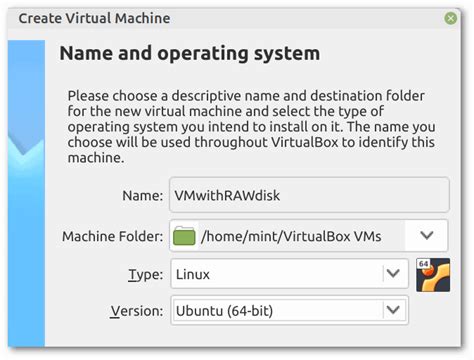This screenshot has width=474, height=360.
Task: Click the Version: label
Action: (137, 311)
